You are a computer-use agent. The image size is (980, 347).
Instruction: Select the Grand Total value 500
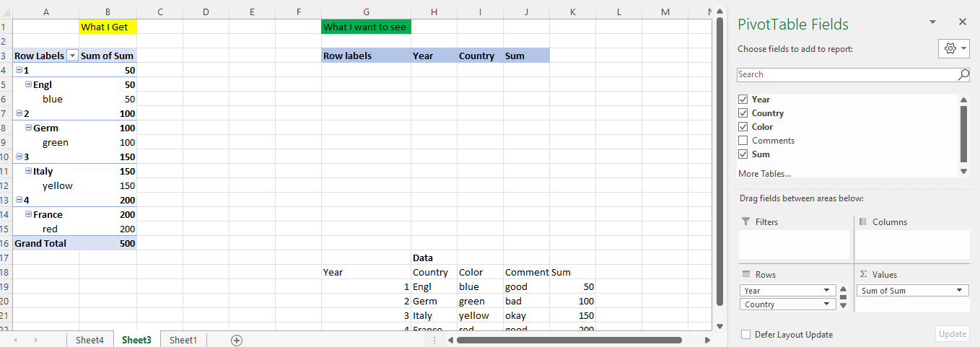click(x=108, y=243)
